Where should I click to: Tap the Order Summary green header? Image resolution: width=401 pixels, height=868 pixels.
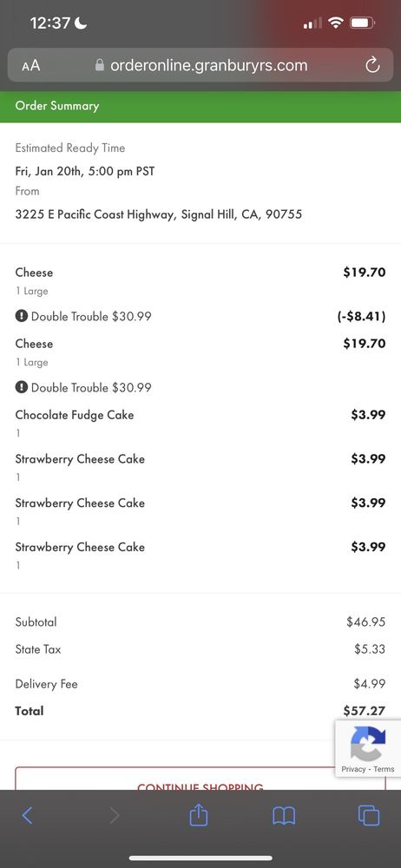coord(200,106)
